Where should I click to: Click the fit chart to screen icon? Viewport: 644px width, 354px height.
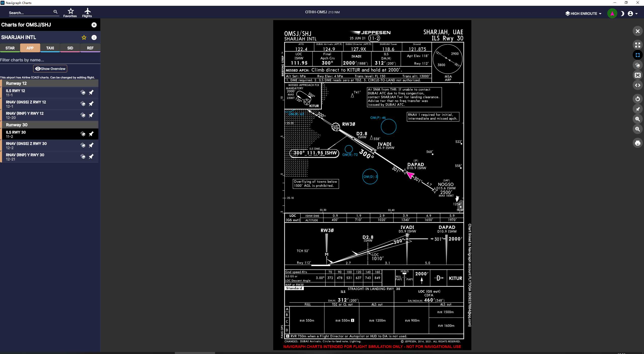(x=637, y=55)
